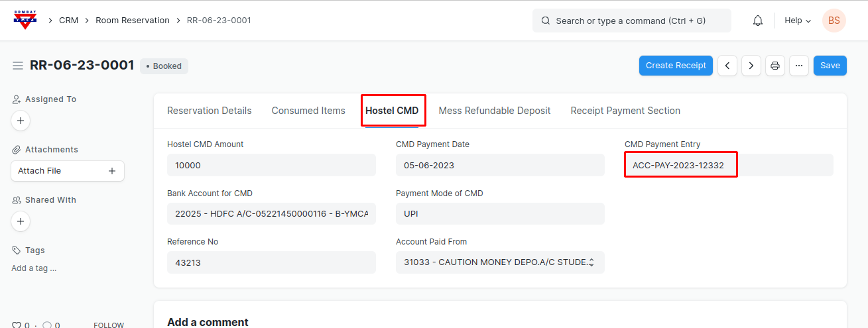Navigate to Room Reservation breadcrumb
The image size is (868, 328).
click(133, 21)
